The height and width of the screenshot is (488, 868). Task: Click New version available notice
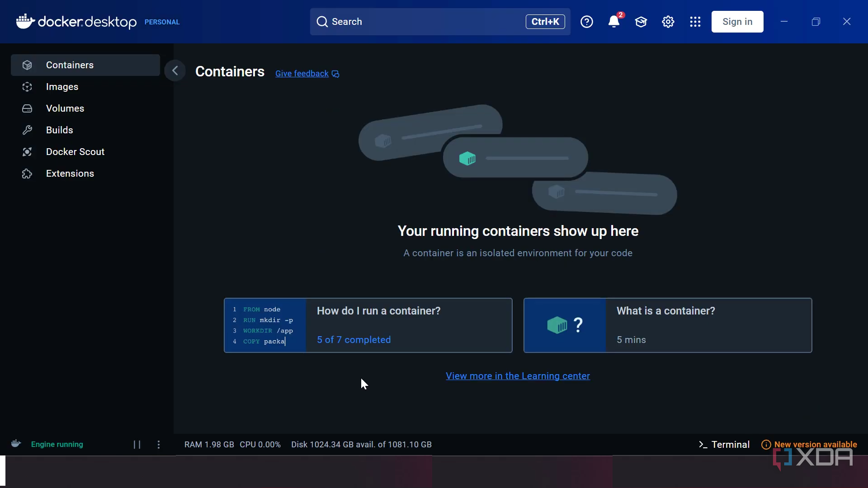coord(816,445)
